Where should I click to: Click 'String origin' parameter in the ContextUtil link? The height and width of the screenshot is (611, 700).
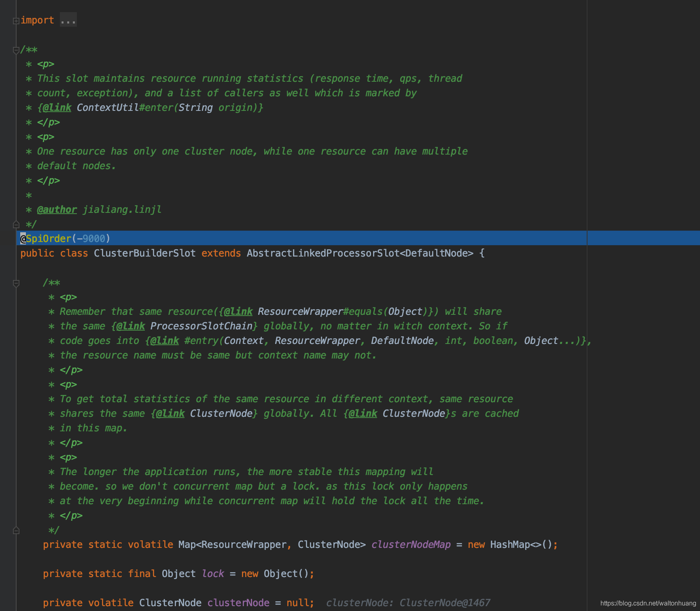tap(215, 108)
